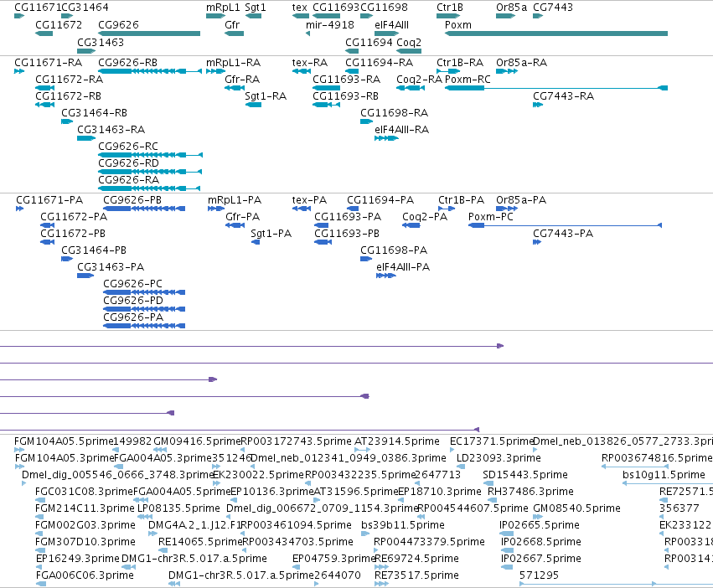This screenshot has height=588, width=713.
Task: Click the IP02665.5prime EST label
Action: click(540, 525)
